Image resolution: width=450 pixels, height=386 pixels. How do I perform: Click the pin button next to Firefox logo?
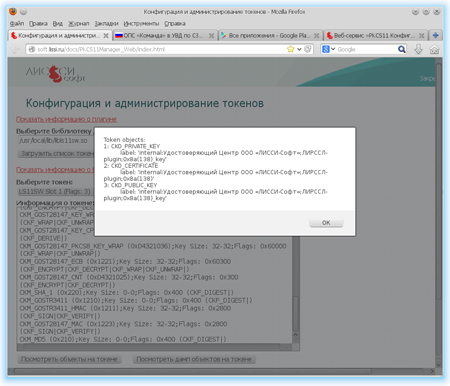point(23,12)
